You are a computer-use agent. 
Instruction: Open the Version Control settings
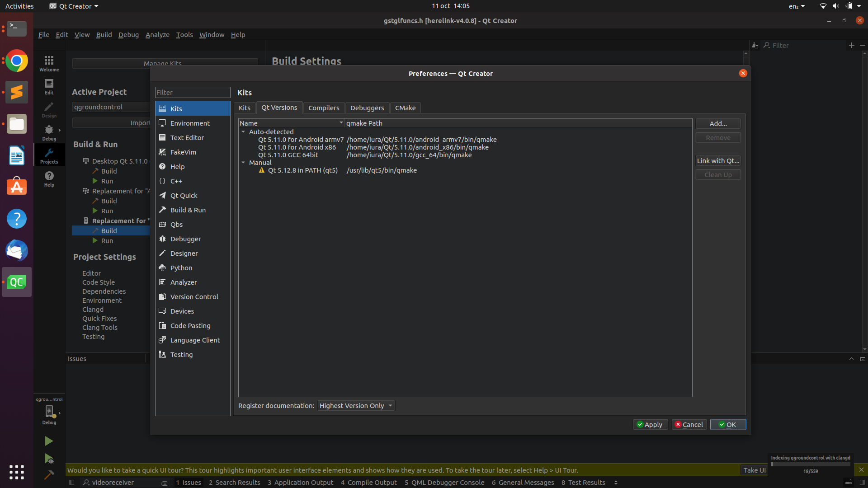point(194,296)
